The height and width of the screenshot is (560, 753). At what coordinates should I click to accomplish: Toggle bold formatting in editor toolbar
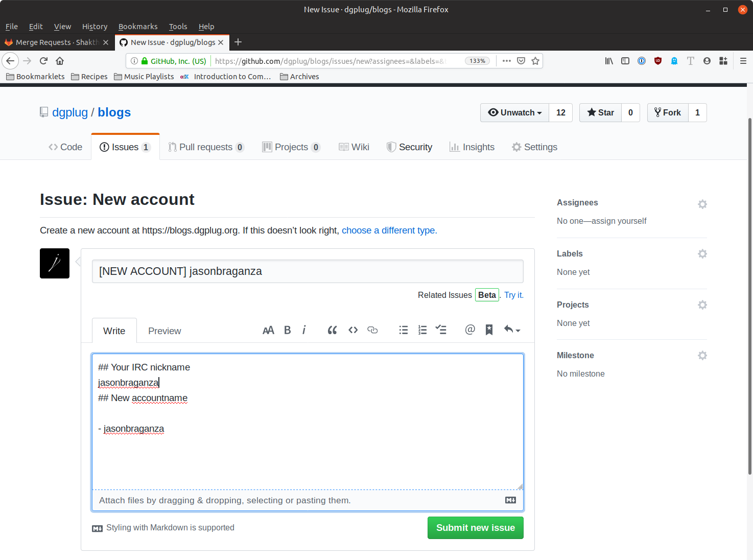click(x=288, y=330)
